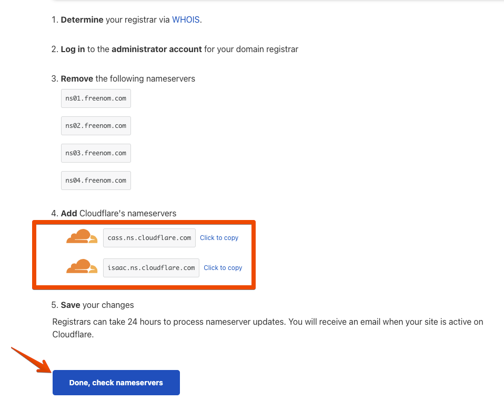Select the isaac.ns.cloudflare.com nameserver field
Viewport: 504px width, 420px height.
pos(151,268)
